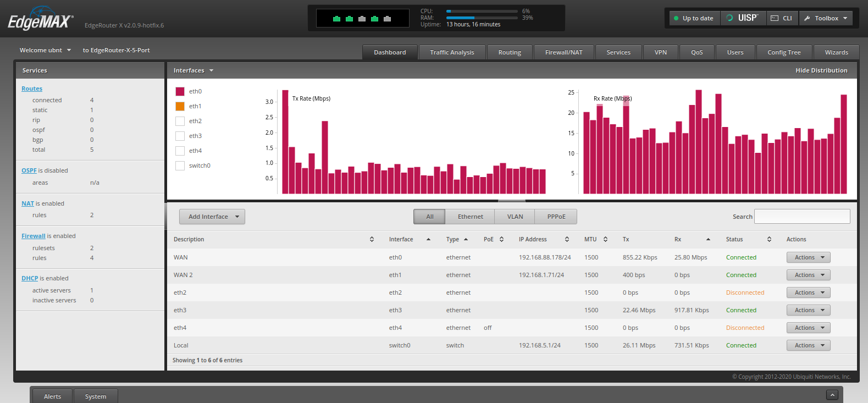Screen dimensions: 868x403
Task: Click the eth0 red color swatch
Action: 180,91
